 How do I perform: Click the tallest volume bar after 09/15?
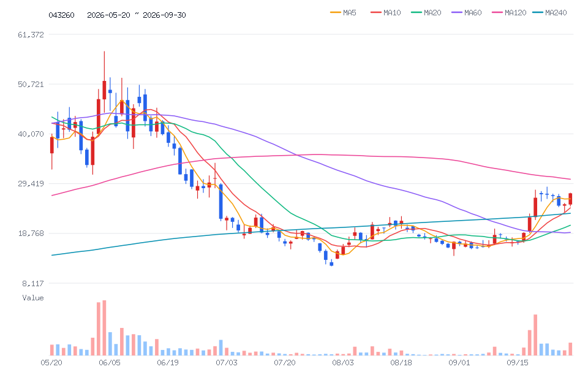[535, 335]
